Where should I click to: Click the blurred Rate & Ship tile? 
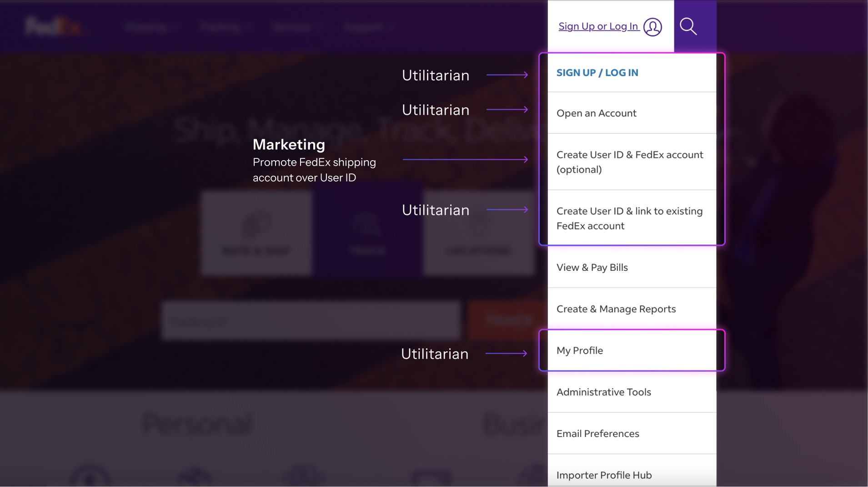256,233
